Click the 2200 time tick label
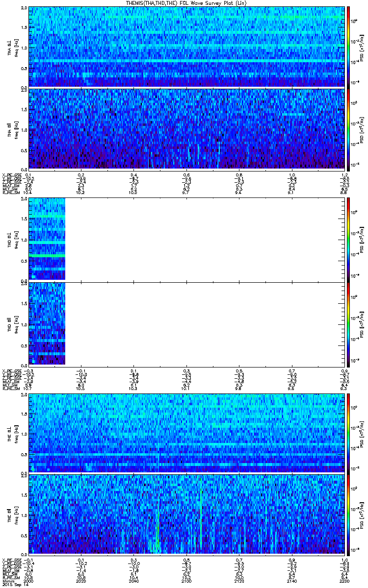Screen dimensions: 368x588 tap(344, 578)
